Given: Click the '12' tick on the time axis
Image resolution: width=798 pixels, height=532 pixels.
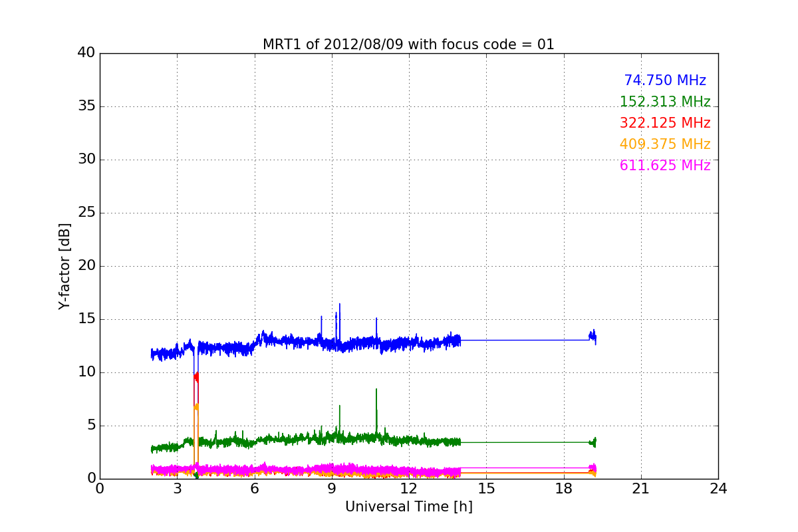Looking at the screenshot, I should [409, 488].
